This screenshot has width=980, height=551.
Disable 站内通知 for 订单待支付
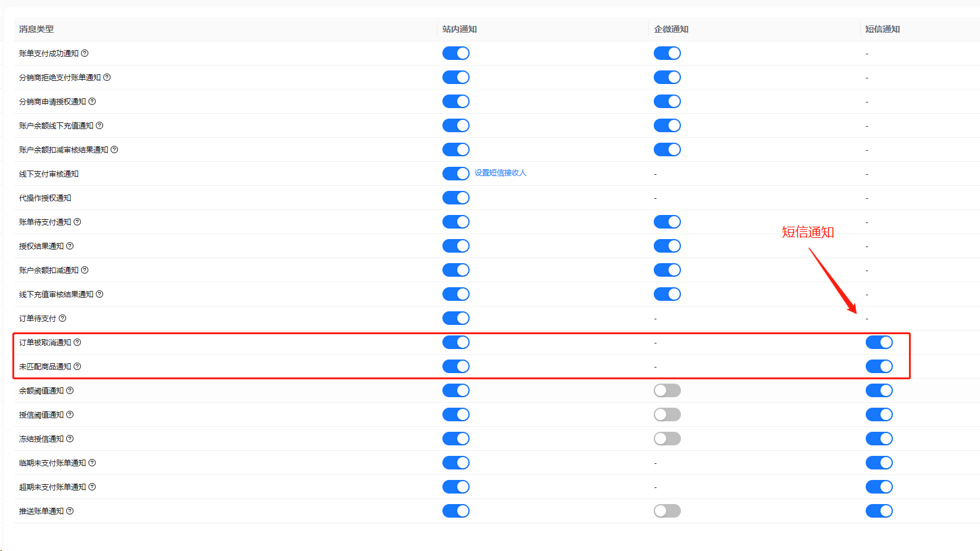pos(456,318)
